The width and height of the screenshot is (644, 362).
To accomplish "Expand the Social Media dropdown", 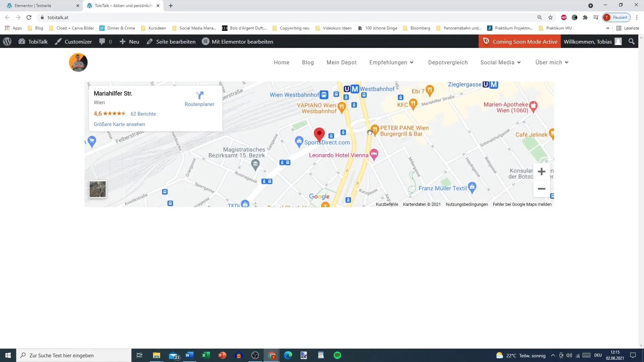I will click(501, 62).
